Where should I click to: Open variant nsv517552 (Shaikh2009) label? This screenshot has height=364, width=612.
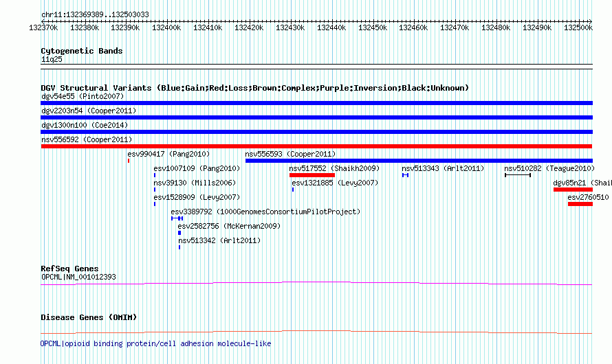pos(334,168)
